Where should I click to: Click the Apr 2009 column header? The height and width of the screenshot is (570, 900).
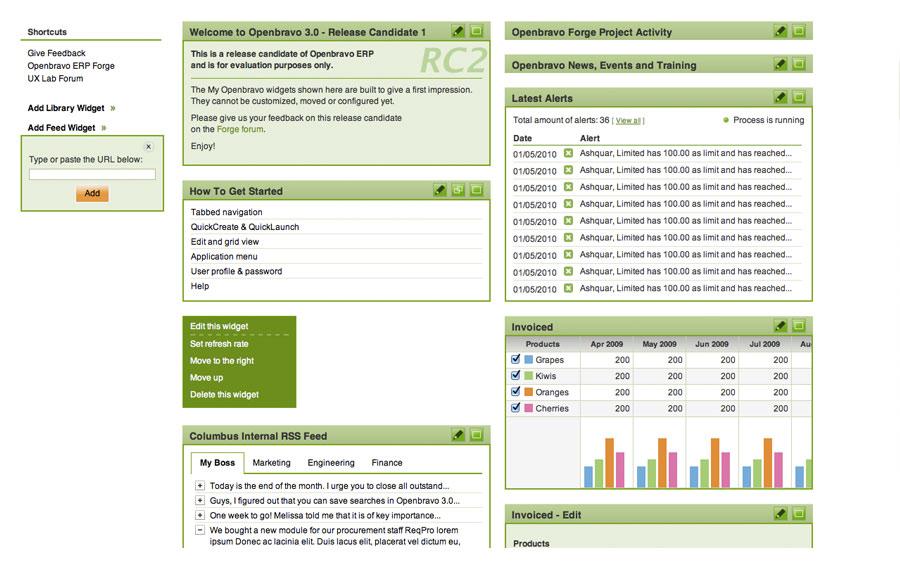click(607, 344)
